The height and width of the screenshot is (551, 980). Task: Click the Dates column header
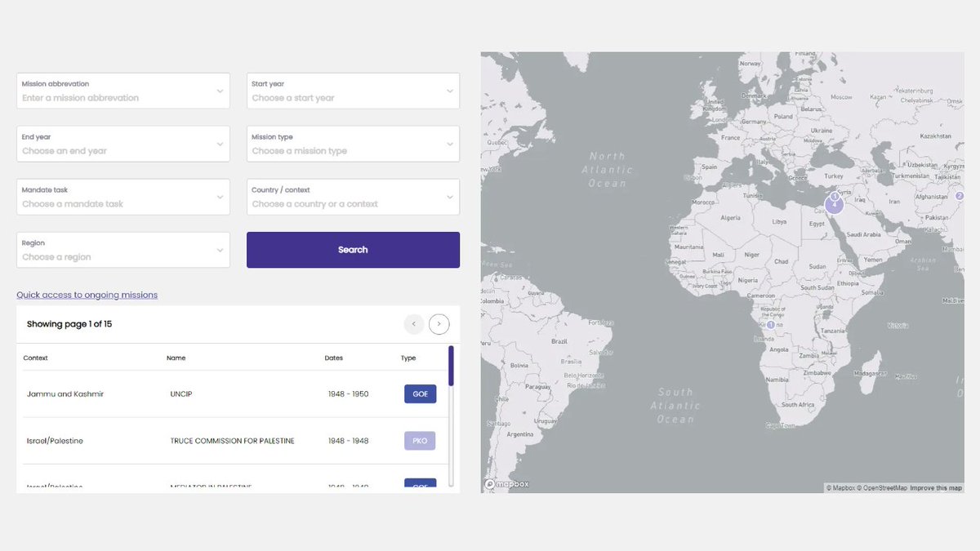tap(334, 358)
